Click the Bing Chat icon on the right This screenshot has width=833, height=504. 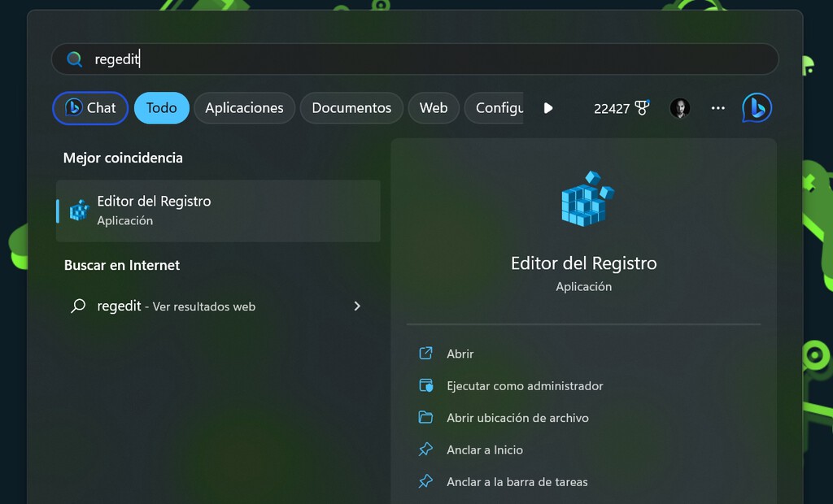pos(757,107)
